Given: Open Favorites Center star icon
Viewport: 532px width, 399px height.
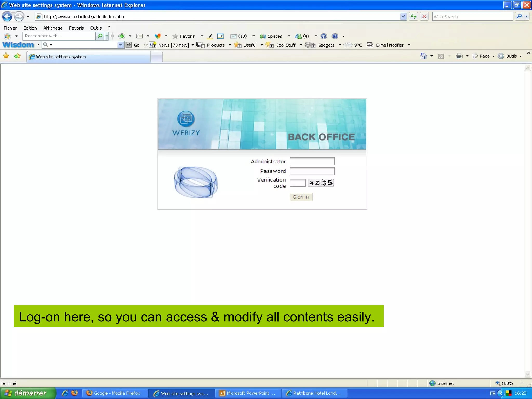Looking at the screenshot, I should tap(6, 56).
